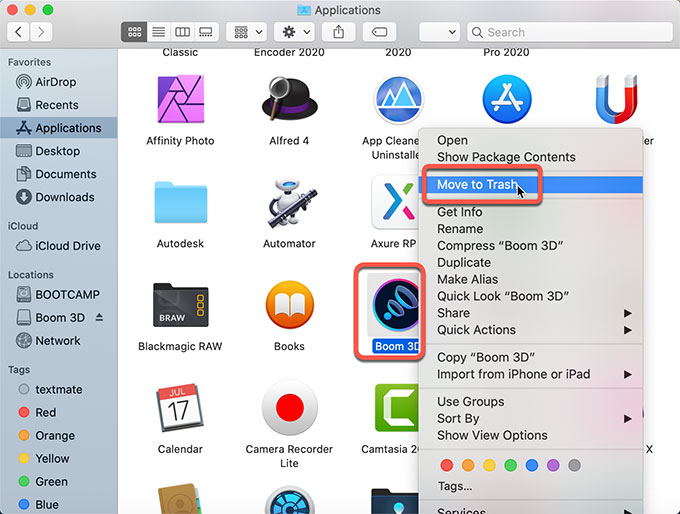Apply red tag color in context menu
680x514 pixels.
point(447,465)
